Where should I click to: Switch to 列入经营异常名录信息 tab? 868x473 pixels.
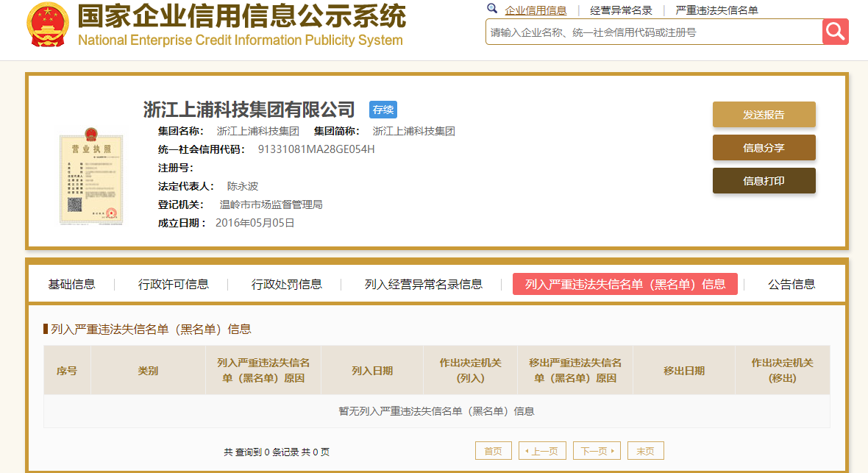point(424,284)
